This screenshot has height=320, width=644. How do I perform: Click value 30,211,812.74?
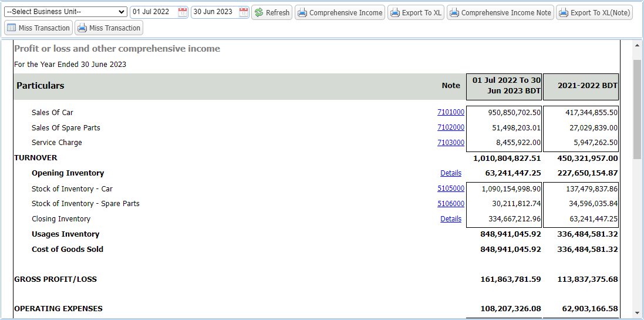pyautogui.click(x=516, y=204)
